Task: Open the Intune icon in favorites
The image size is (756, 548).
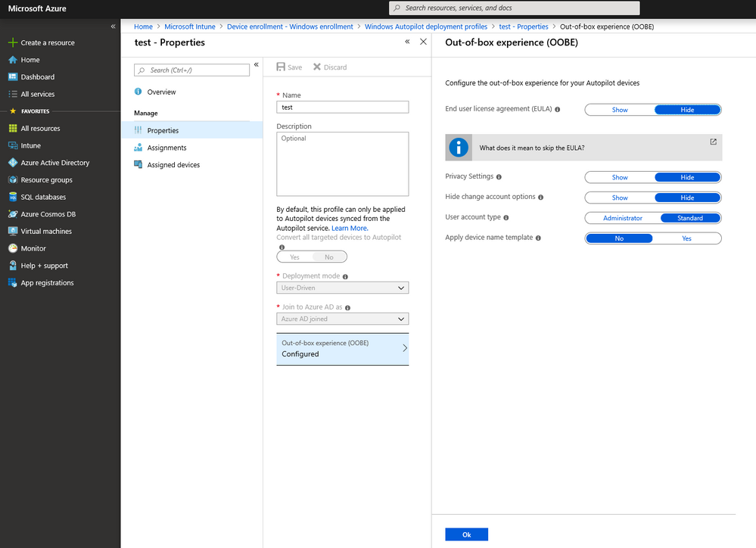Action: click(x=13, y=145)
